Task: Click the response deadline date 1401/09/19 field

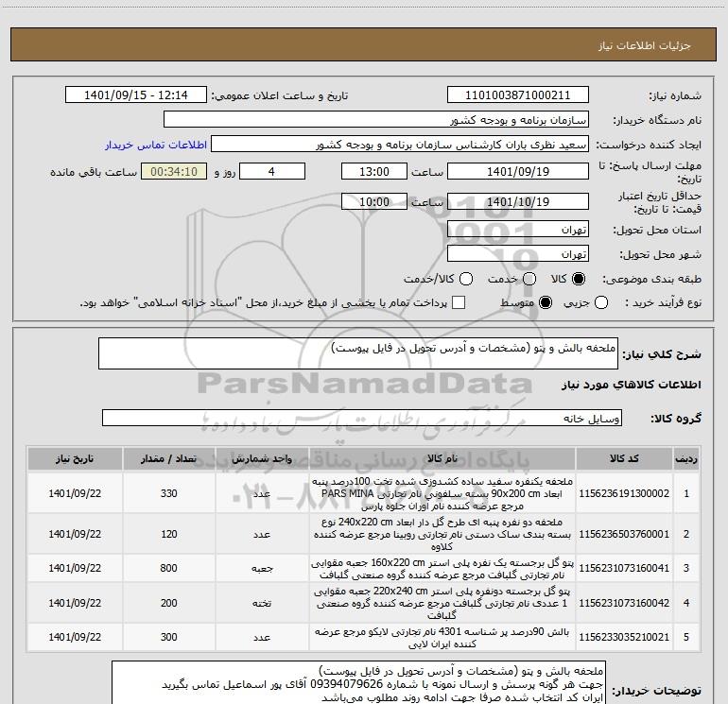Action: [x=518, y=171]
